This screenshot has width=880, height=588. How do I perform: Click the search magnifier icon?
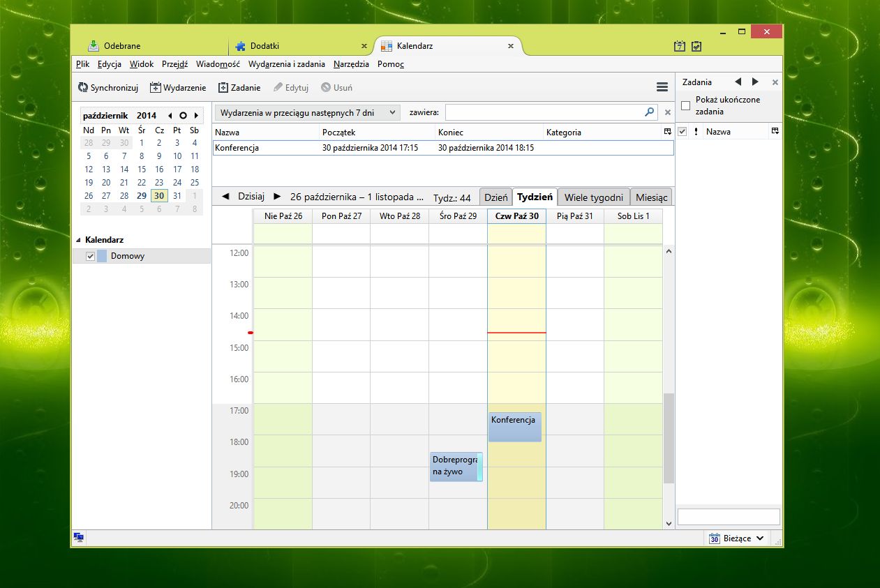(650, 112)
